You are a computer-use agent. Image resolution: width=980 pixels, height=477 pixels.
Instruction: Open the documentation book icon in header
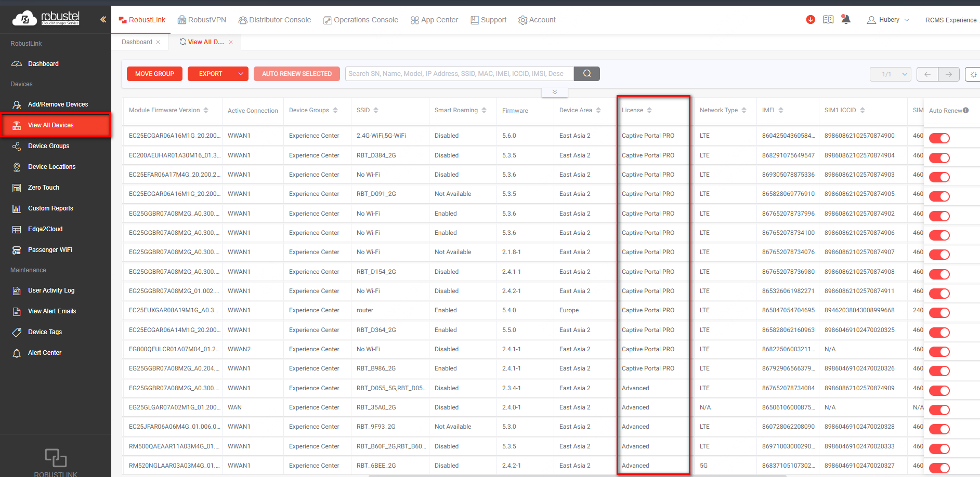(828, 20)
